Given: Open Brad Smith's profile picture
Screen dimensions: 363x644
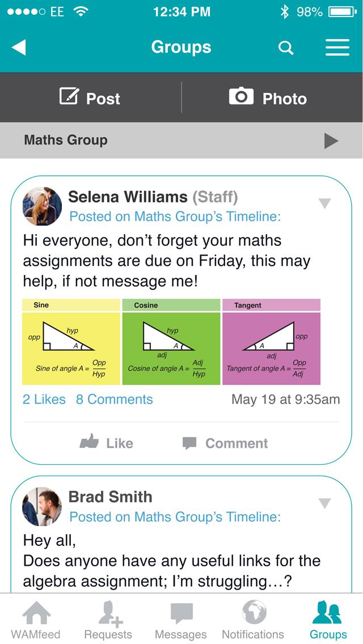Looking at the screenshot, I should tap(42, 506).
